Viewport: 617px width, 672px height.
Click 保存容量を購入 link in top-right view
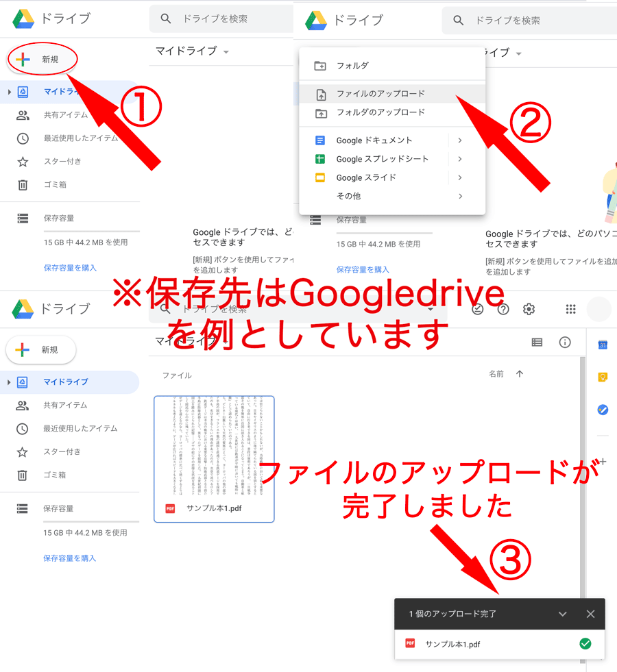pos(363,270)
